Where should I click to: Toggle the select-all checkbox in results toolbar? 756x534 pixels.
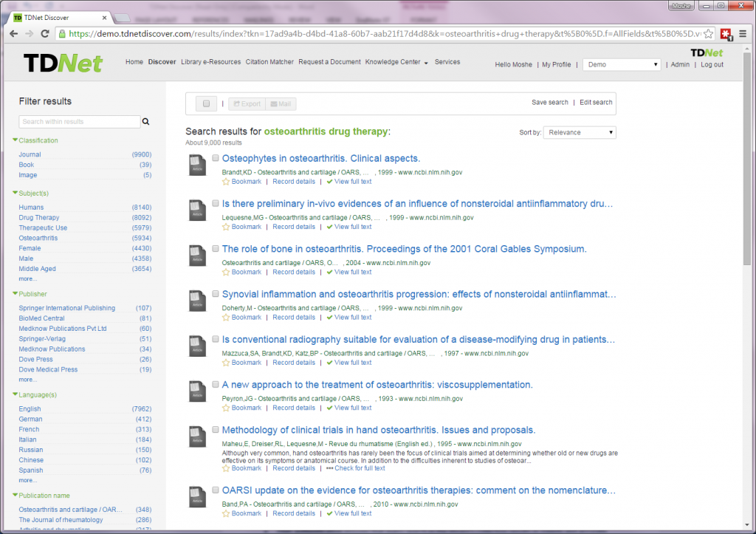[x=207, y=103]
